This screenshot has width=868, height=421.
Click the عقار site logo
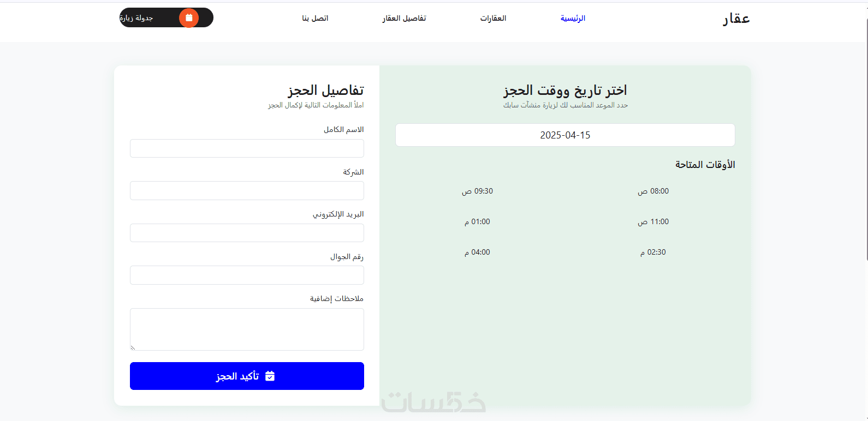coord(736,19)
